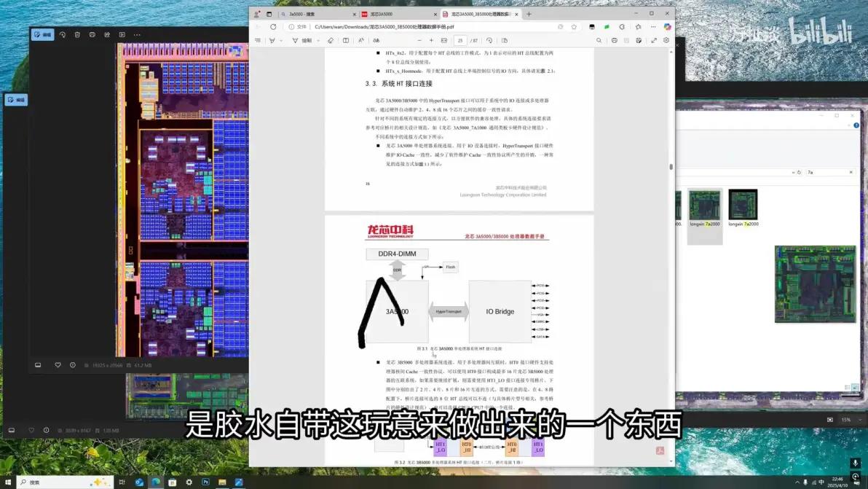Open Edge settings and more menu
This screenshot has height=489, width=868.
[x=653, y=26]
